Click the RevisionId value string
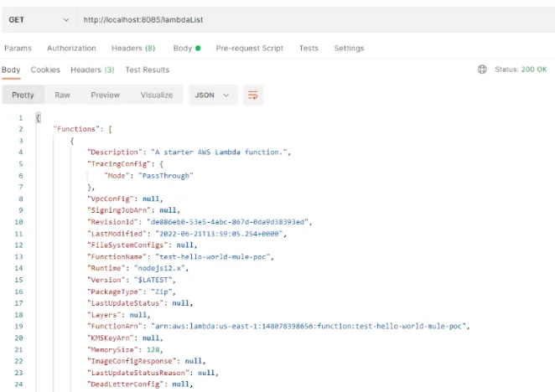The width and height of the screenshot is (555, 392). (x=227, y=222)
